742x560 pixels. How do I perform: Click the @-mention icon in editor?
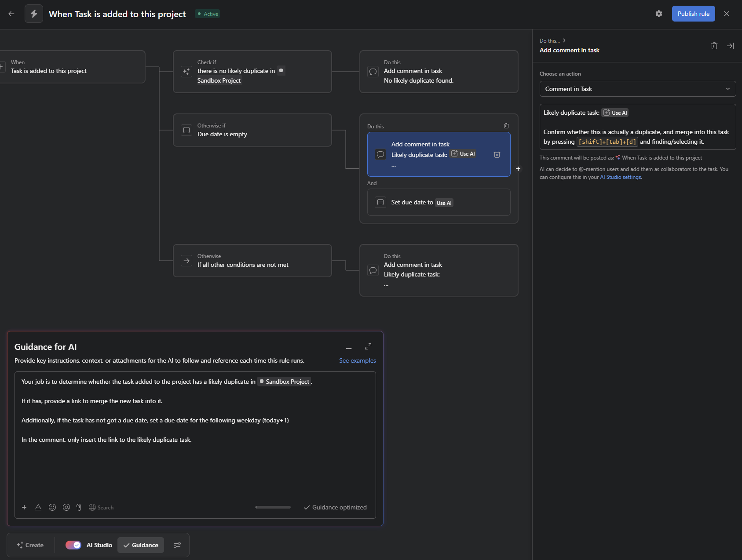(66, 507)
